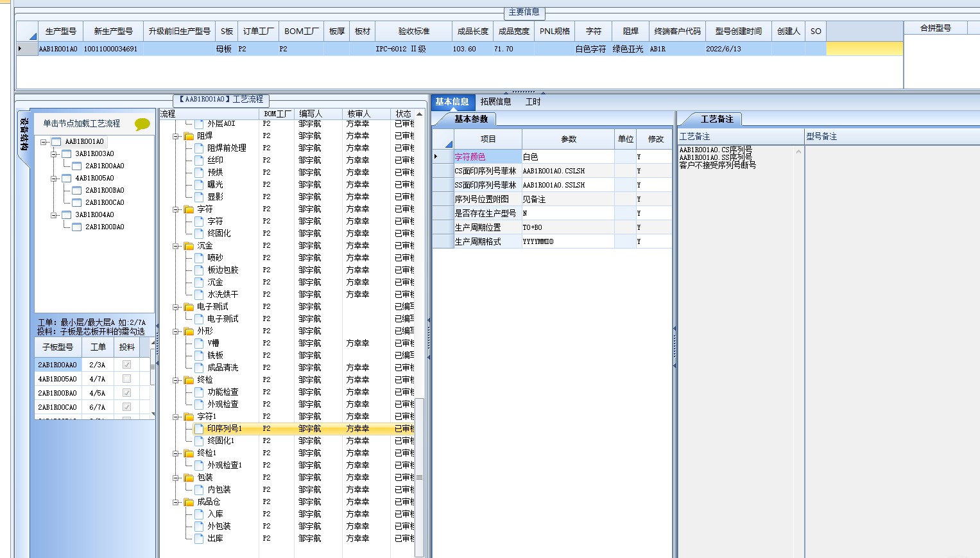
Task: Click the 序列号位置附图 parameter row
Action: [553, 199]
